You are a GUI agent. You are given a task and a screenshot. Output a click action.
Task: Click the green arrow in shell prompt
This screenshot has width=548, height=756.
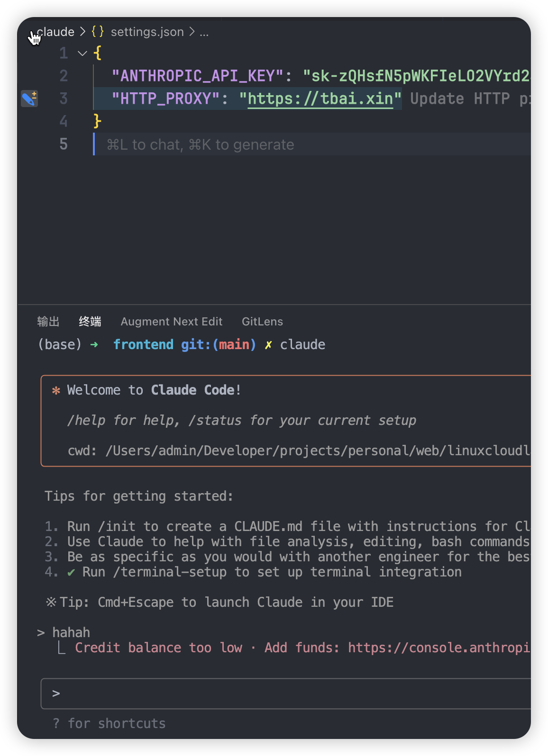[94, 344]
